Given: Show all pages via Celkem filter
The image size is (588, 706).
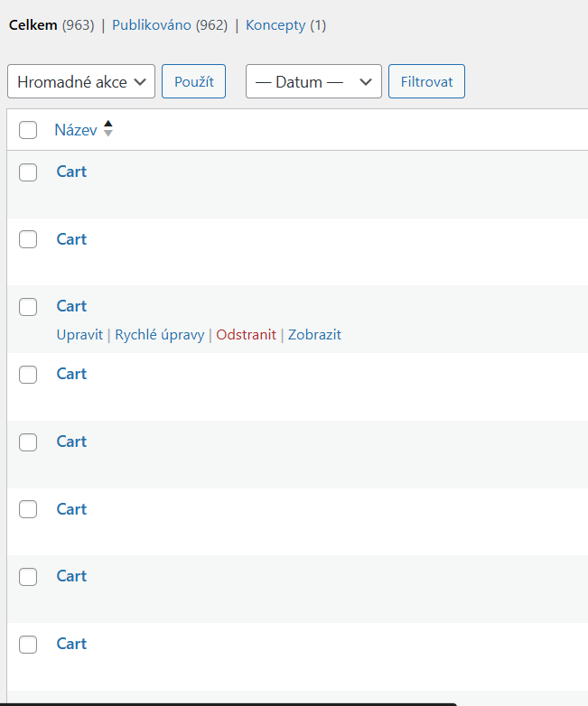Looking at the screenshot, I should point(33,25).
